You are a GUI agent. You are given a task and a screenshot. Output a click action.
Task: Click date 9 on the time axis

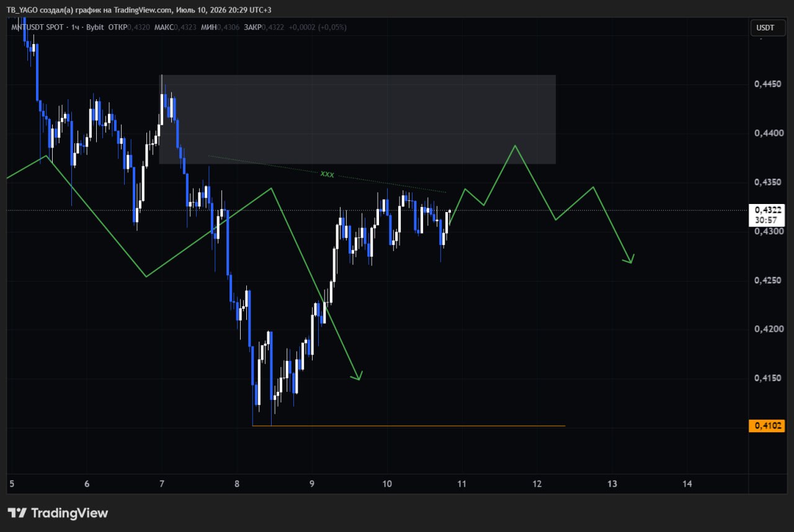[x=312, y=484]
